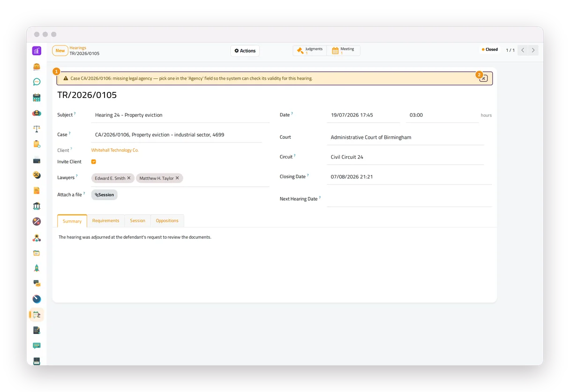Viewport: 570px width, 392px height.
Task: Open the orange document icon in sidebar
Action: pos(37,190)
